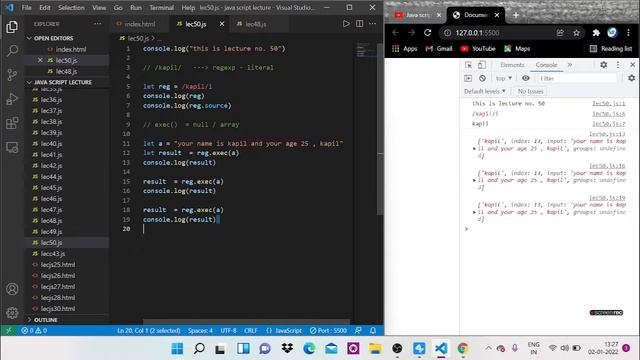The image size is (640, 360).
Task: Select DevTools inspect element tool
Action: [469, 65]
